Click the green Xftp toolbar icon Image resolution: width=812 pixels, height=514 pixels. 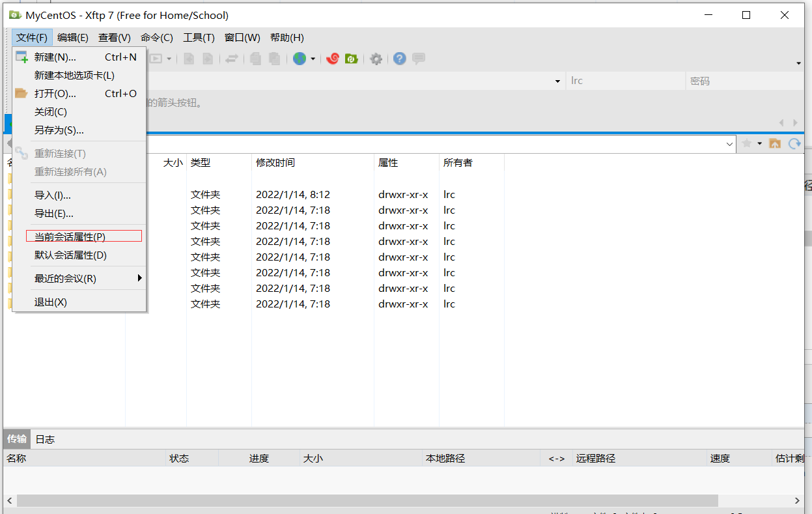coord(352,59)
